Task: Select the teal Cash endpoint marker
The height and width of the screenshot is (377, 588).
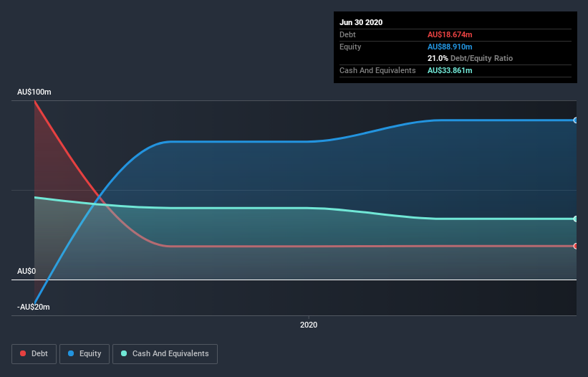Action: [576, 219]
